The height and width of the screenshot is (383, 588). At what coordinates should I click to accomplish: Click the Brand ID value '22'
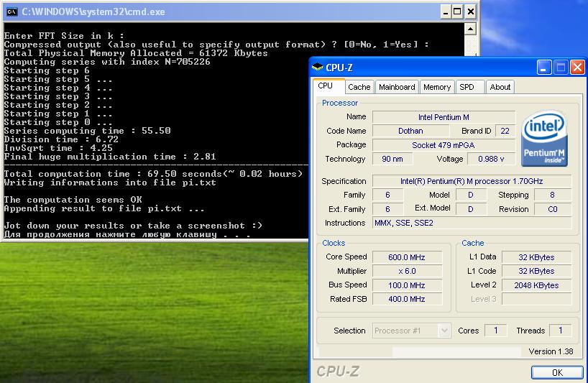[505, 131]
